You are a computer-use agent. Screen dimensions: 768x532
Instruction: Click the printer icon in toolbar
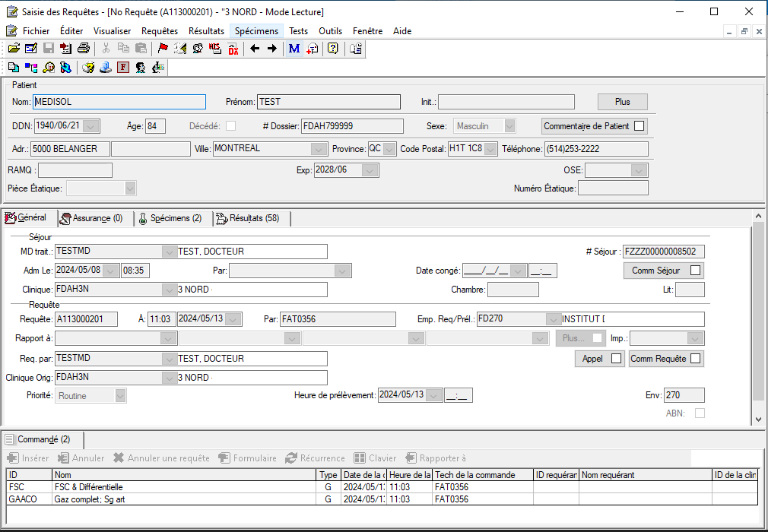coord(84,49)
